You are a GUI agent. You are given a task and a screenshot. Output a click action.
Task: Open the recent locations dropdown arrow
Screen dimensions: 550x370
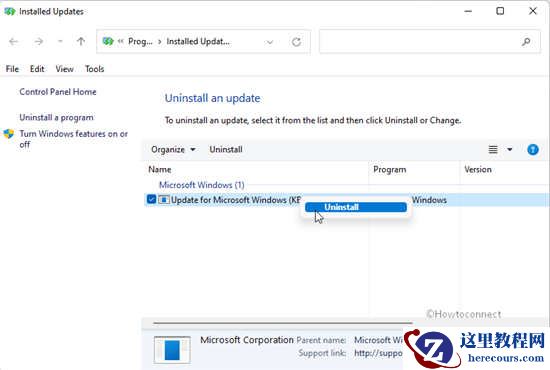click(60, 42)
